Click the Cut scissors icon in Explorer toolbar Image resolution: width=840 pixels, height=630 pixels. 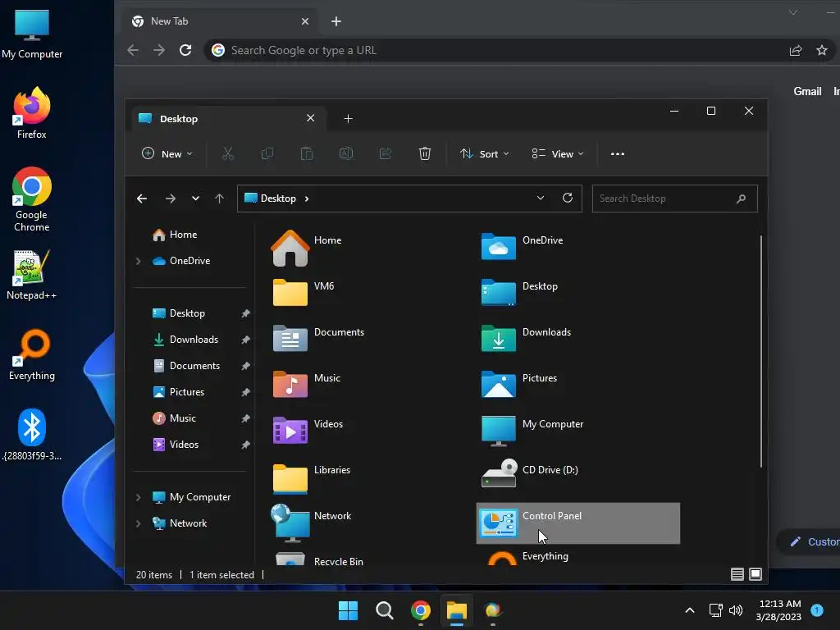tap(228, 153)
